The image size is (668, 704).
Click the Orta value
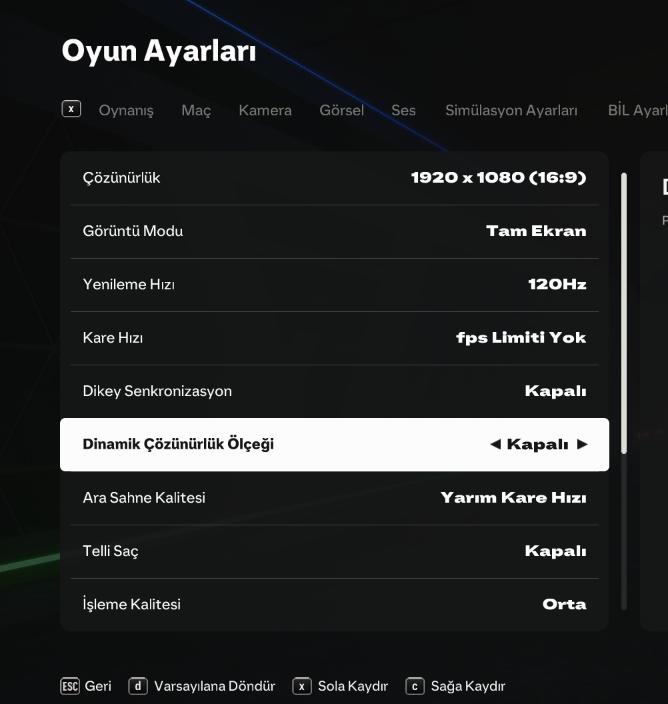(564, 604)
